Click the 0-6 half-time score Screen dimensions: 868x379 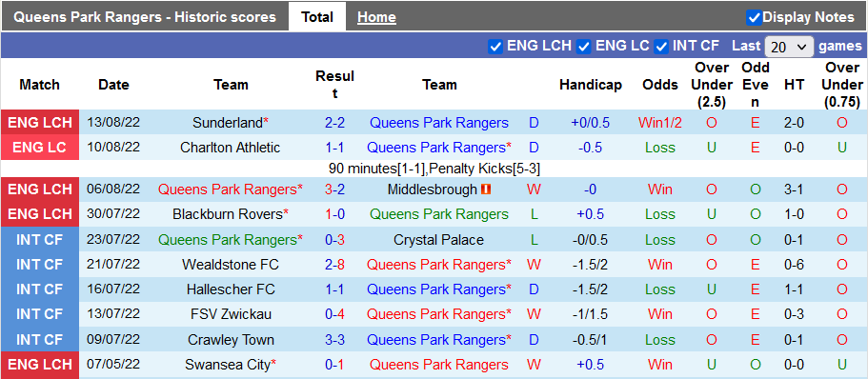tap(794, 265)
